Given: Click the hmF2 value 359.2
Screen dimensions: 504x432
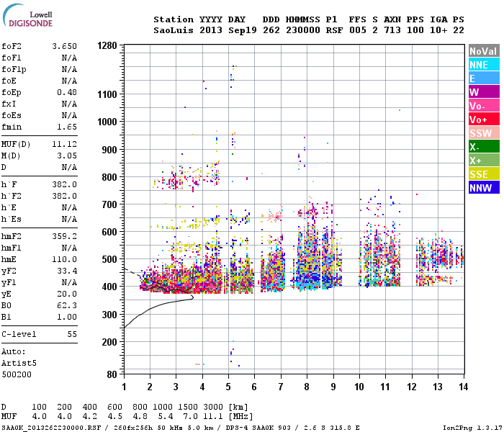Looking at the screenshot, I should [65, 237].
